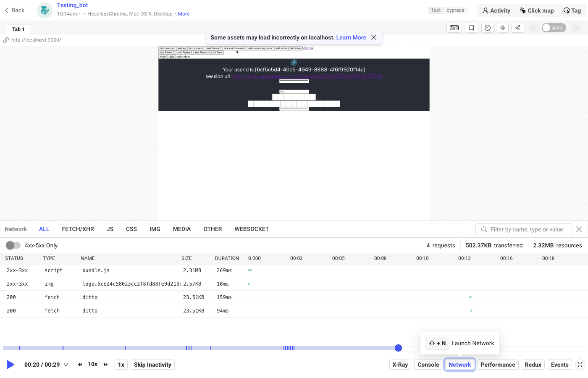This screenshot has width=588, height=378.
Task: Click the share session icon
Action: coord(518,28)
